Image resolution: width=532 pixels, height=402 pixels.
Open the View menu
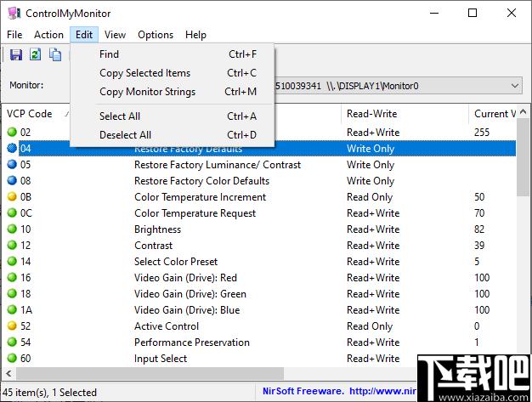115,35
